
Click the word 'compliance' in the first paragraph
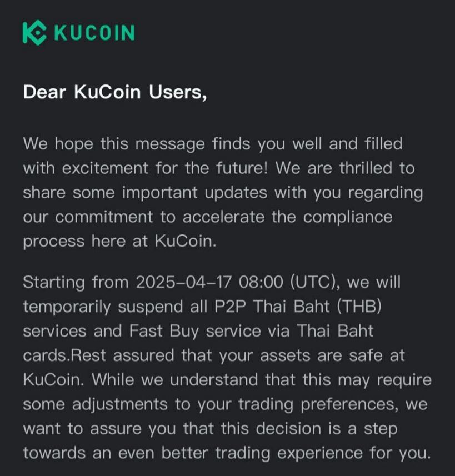[x=348, y=217]
